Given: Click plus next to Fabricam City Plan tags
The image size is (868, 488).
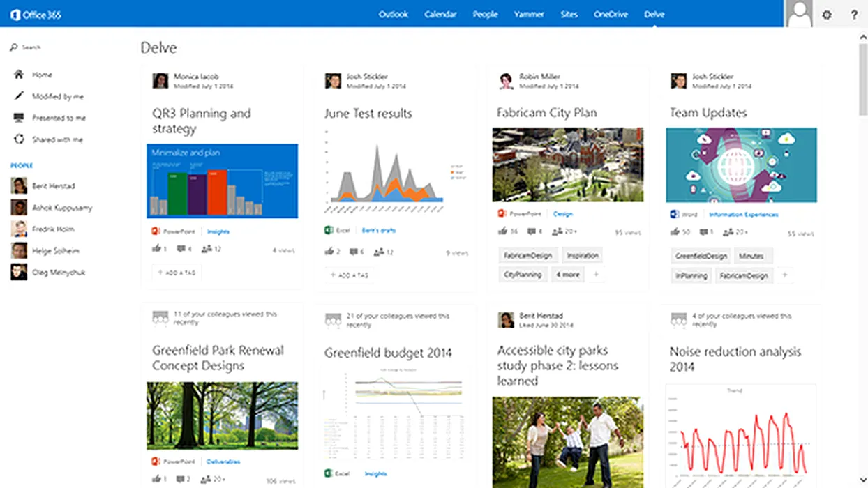Looking at the screenshot, I should 596,275.
